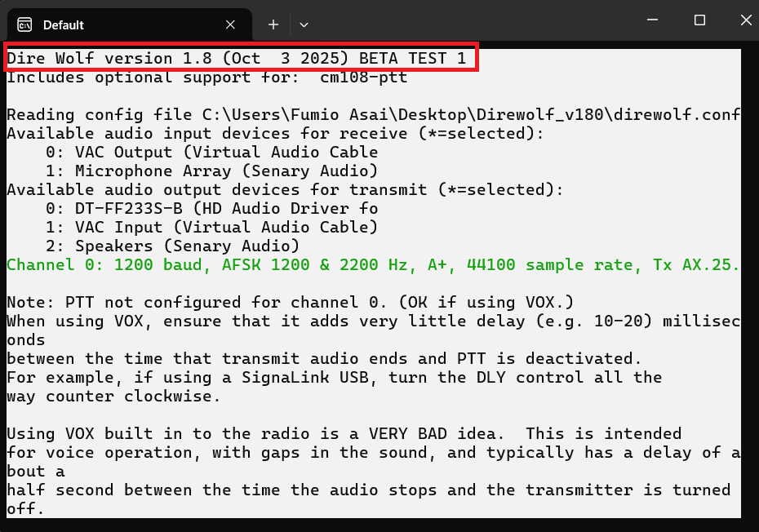Screen dimensions: 759x532
Task: Click 'For example, if using a SignaLink USB' line
Action: 334,378
